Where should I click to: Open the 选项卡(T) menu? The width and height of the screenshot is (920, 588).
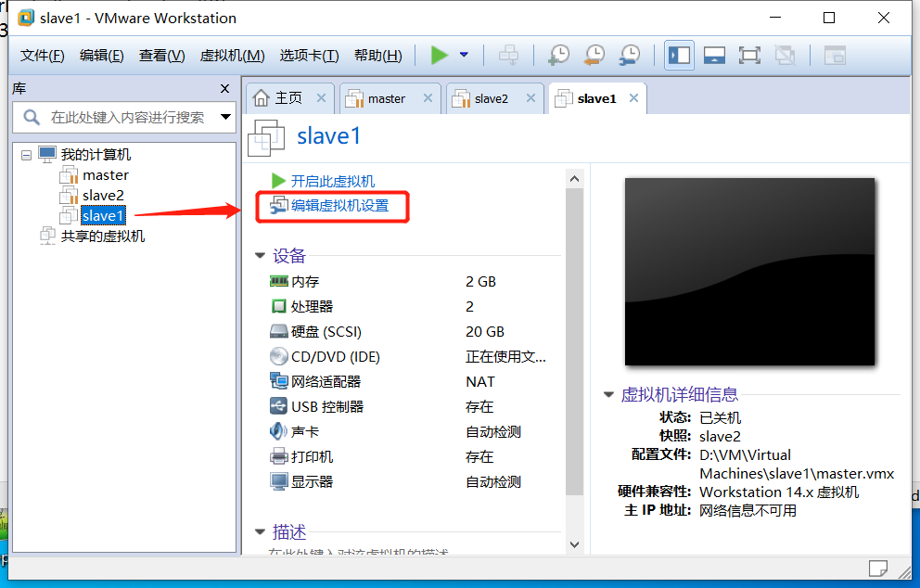tap(309, 56)
